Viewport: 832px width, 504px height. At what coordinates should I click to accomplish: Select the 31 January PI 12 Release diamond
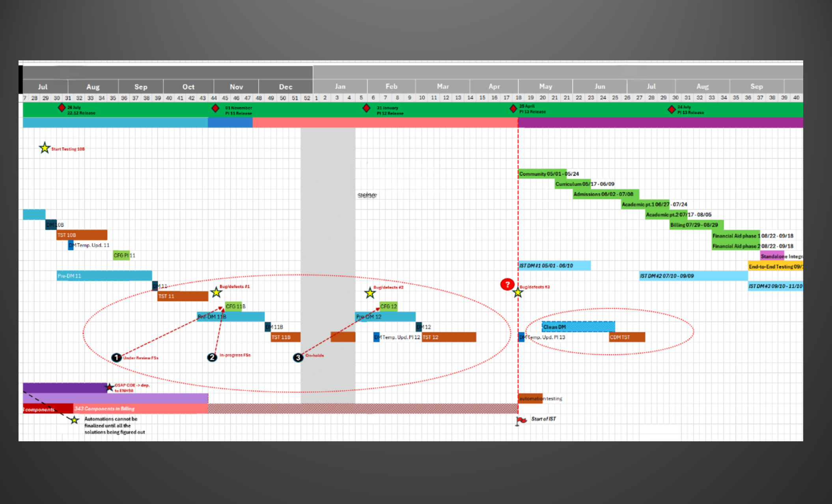[x=366, y=108]
